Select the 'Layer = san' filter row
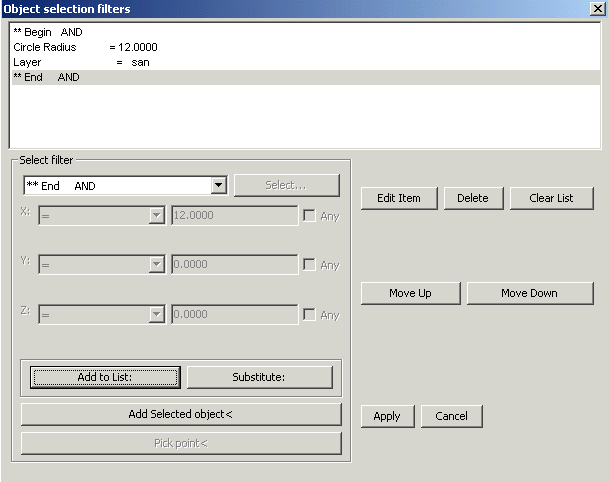The image size is (609, 482). pos(80,62)
